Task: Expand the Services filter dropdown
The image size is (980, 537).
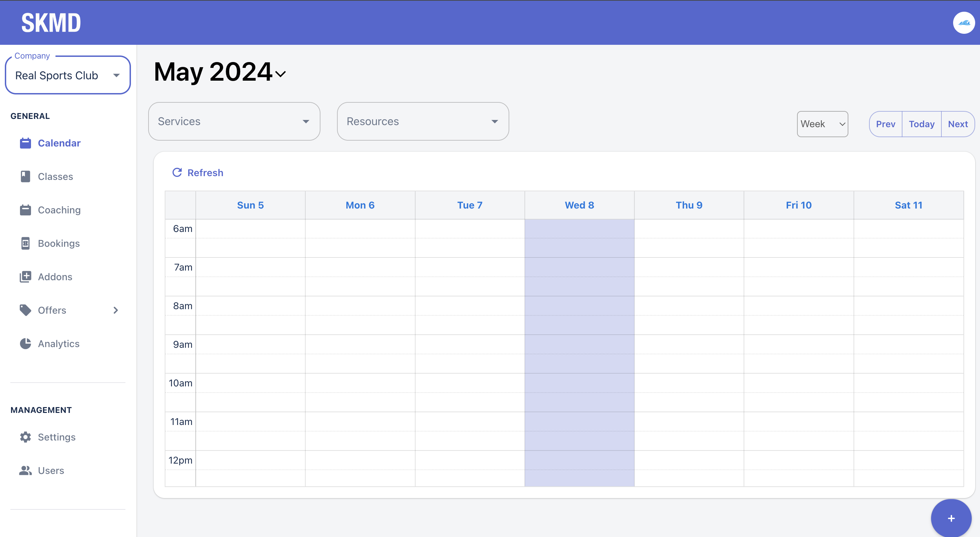Action: pyautogui.click(x=306, y=121)
